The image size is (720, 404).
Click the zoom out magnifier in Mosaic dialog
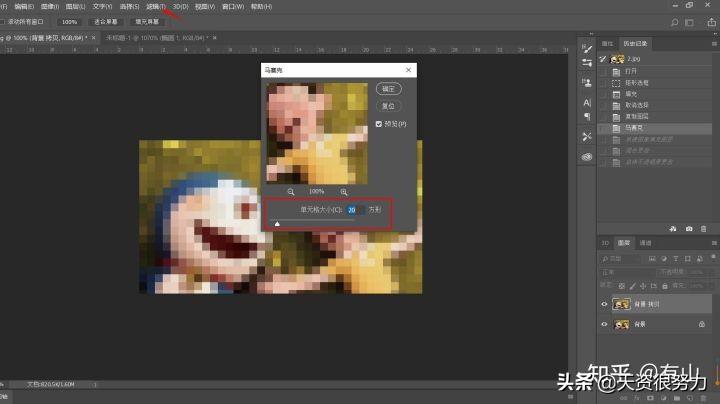(291, 192)
